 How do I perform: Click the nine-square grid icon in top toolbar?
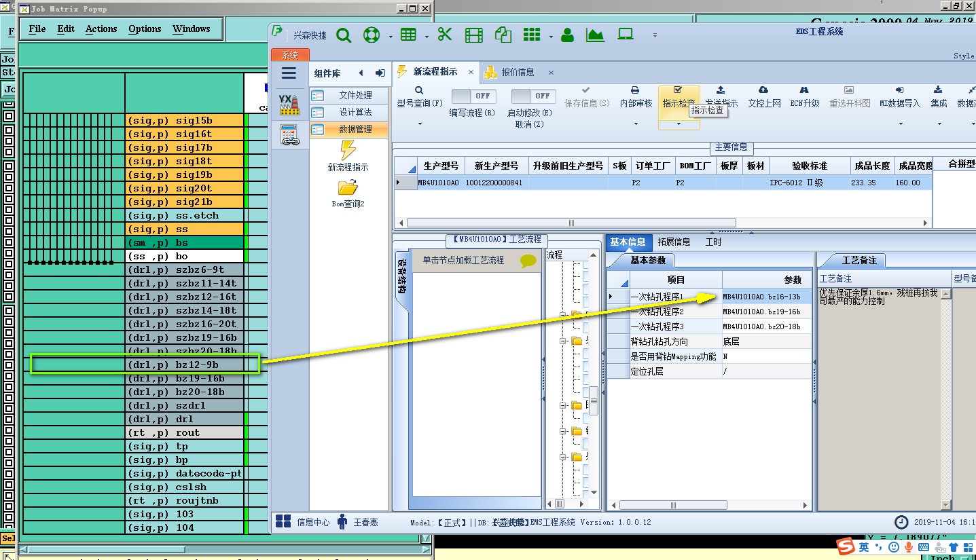532,35
